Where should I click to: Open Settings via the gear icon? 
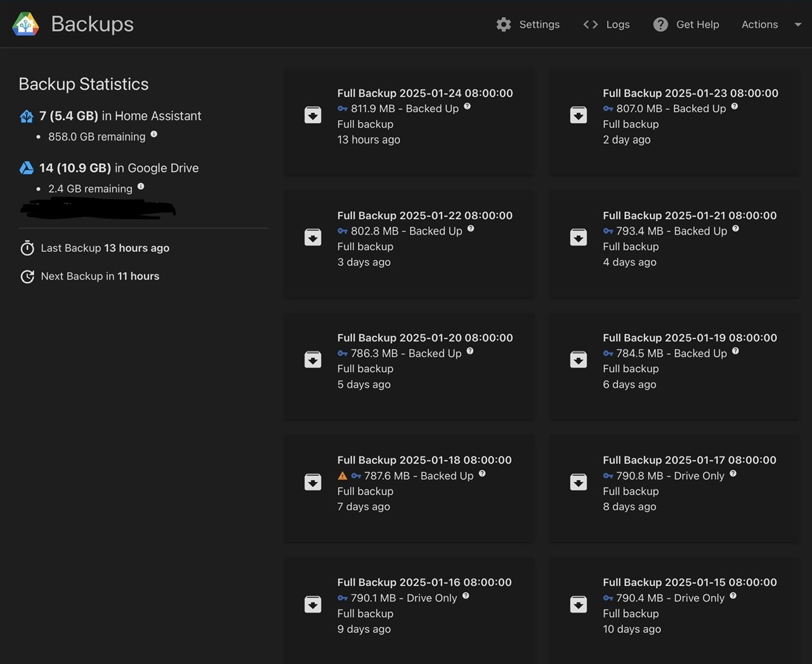pyautogui.click(x=504, y=24)
